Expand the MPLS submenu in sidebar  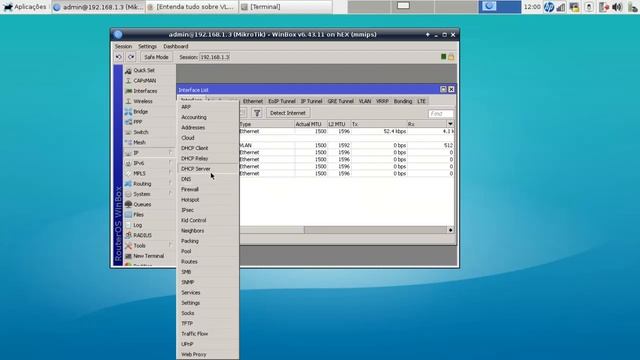coord(171,173)
